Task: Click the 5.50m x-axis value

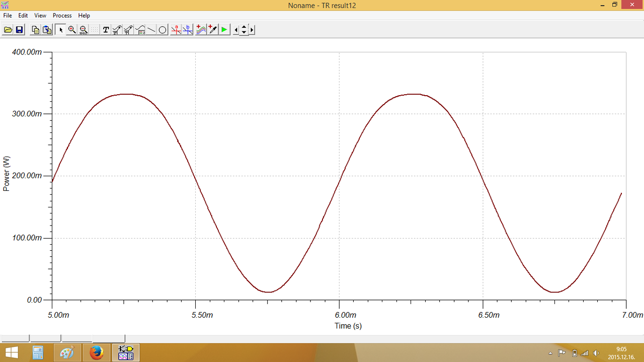Action: click(x=202, y=315)
